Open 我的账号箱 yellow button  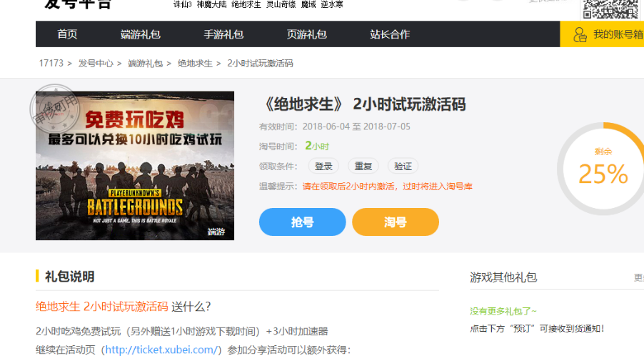coord(602,34)
